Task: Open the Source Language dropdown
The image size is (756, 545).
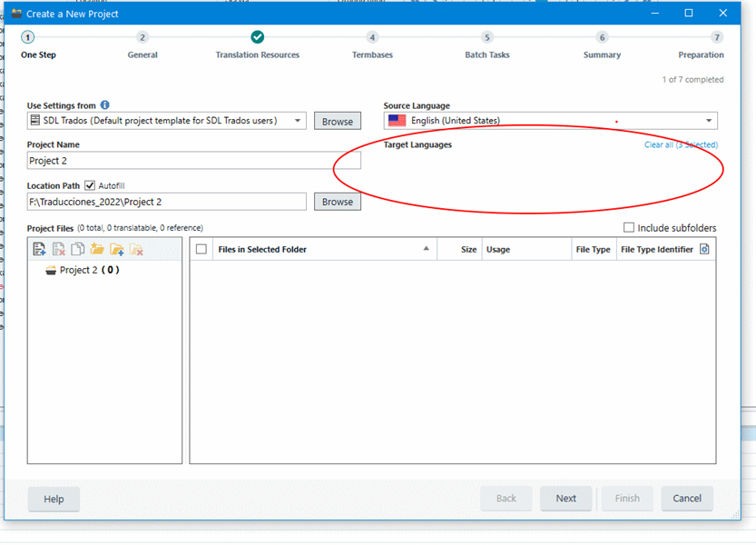Action: click(x=709, y=120)
